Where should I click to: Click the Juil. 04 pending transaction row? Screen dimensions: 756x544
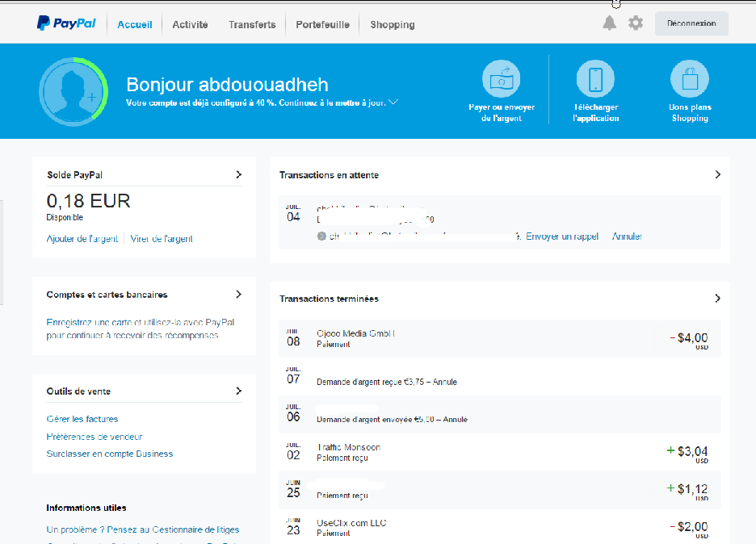(x=499, y=222)
